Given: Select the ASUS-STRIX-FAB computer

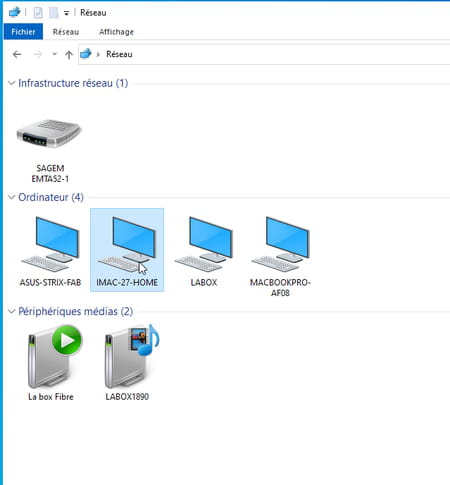Looking at the screenshot, I should click(x=50, y=251).
